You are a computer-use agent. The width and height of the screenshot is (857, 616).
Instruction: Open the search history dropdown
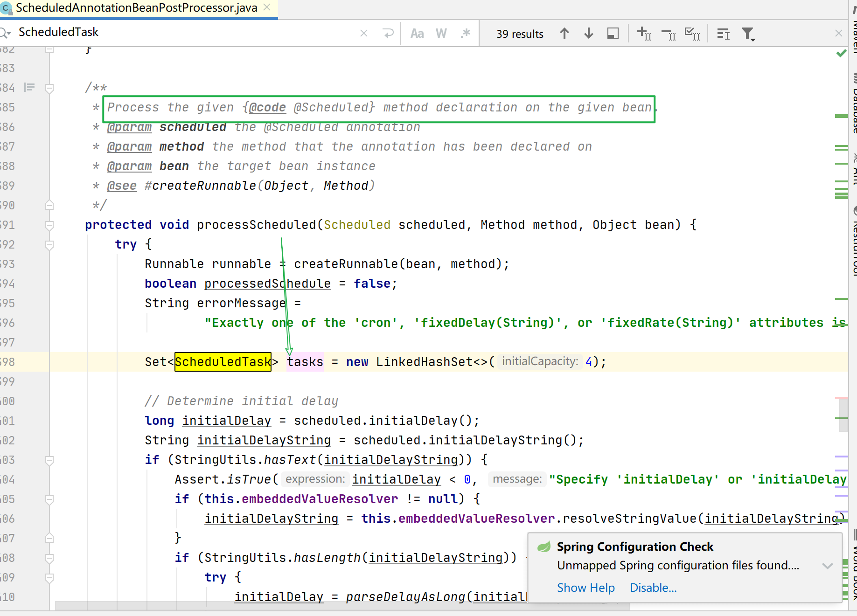pos(6,33)
